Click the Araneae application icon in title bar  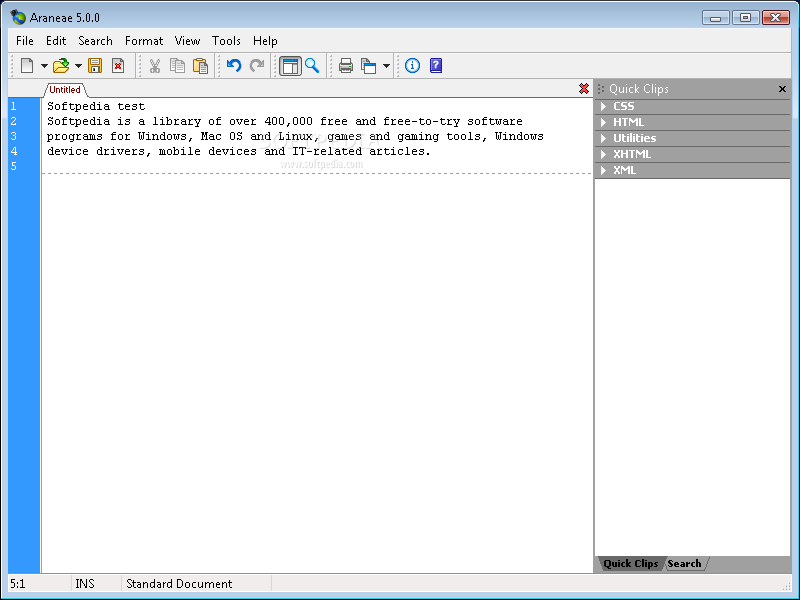pyautogui.click(x=18, y=17)
